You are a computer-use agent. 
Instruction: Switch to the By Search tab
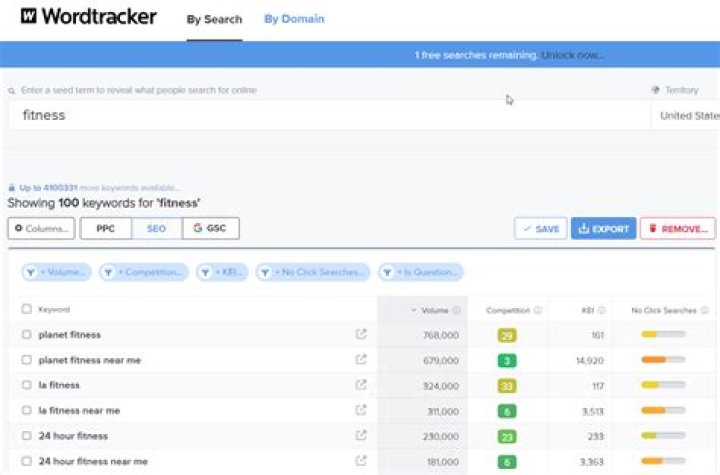tap(214, 20)
